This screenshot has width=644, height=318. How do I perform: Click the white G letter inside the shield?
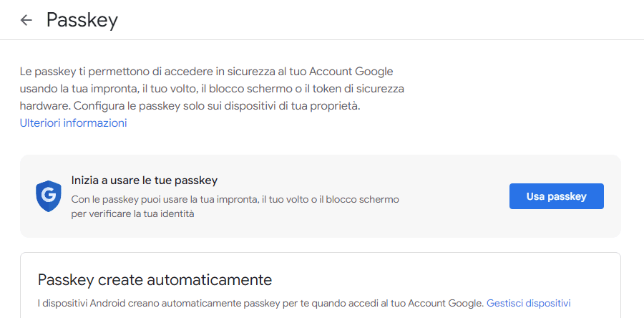[x=49, y=196]
